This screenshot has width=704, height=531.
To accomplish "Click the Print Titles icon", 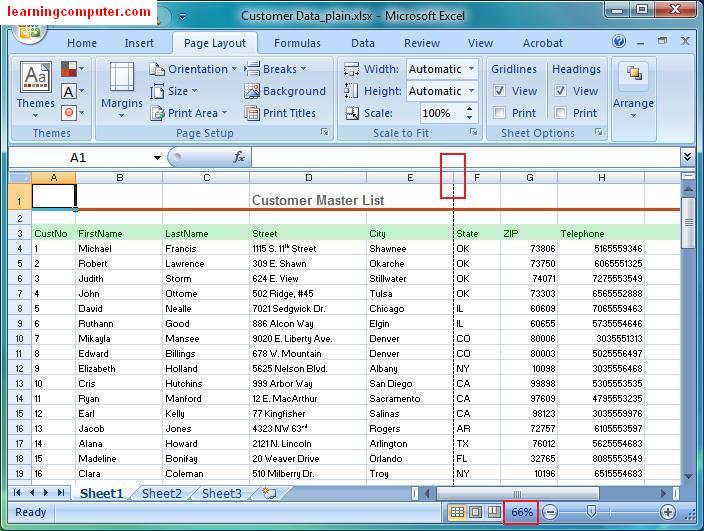I will click(x=252, y=113).
